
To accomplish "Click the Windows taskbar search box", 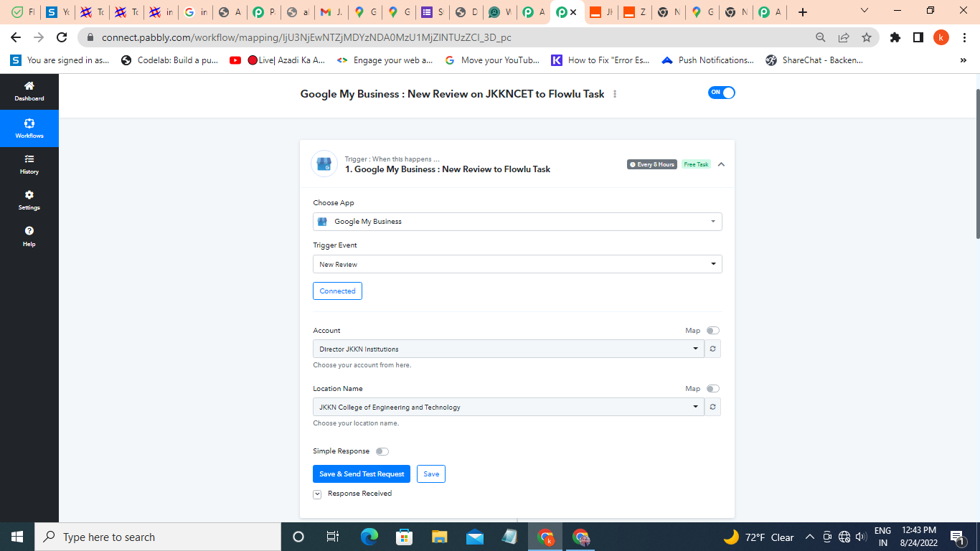I will [x=158, y=537].
